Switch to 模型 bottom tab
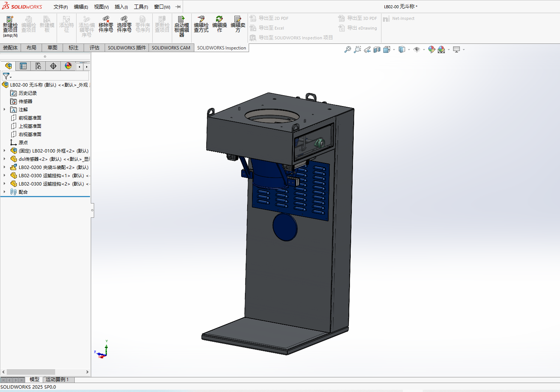Image resolution: width=560 pixels, height=392 pixels. (x=35, y=380)
